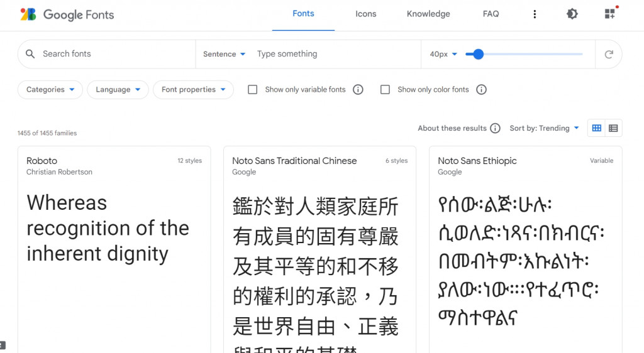Expand the Font properties filter
Image resolution: width=644 pixels, height=353 pixels.
click(194, 89)
